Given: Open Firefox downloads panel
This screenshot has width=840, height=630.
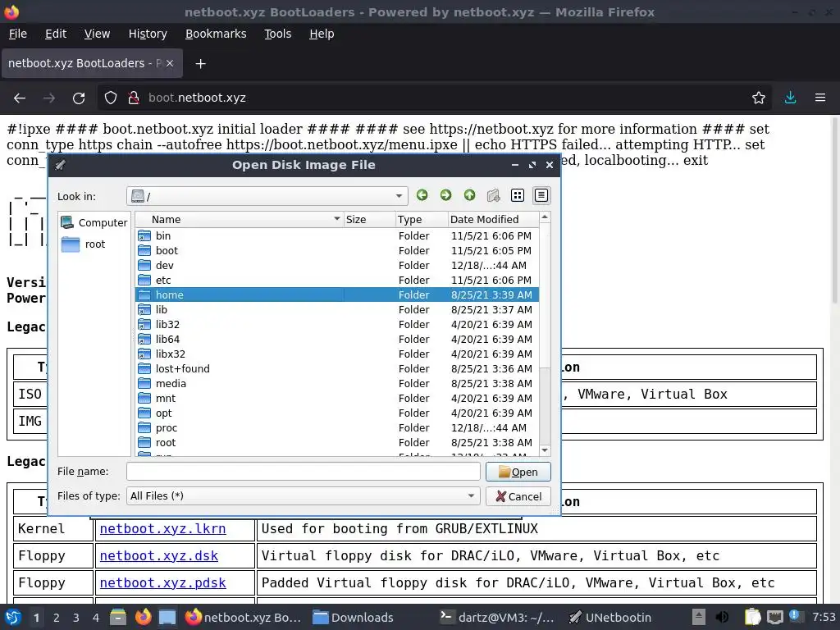Looking at the screenshot, I should pos(790,98).
